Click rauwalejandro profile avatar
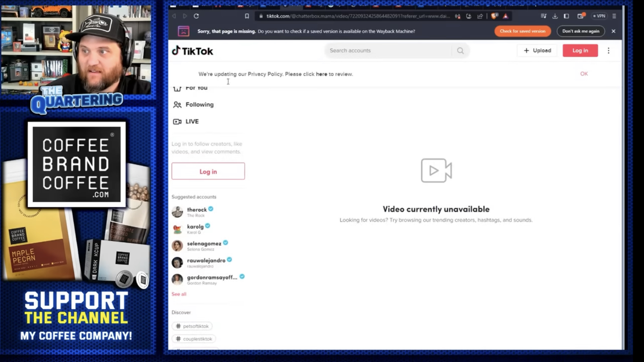 pyautogui.click(x=177, y=262)
